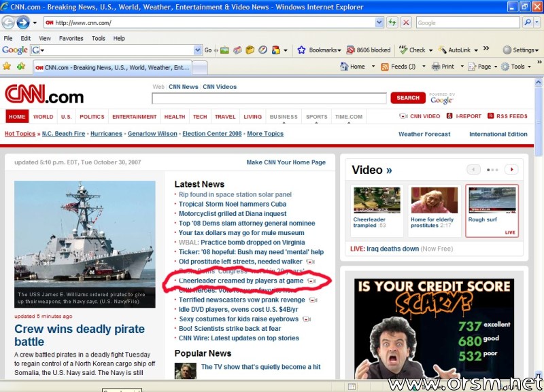This screenshot has width=544, height=392.
Task: Click in the CNN search text field
Action: click(269, 99)
